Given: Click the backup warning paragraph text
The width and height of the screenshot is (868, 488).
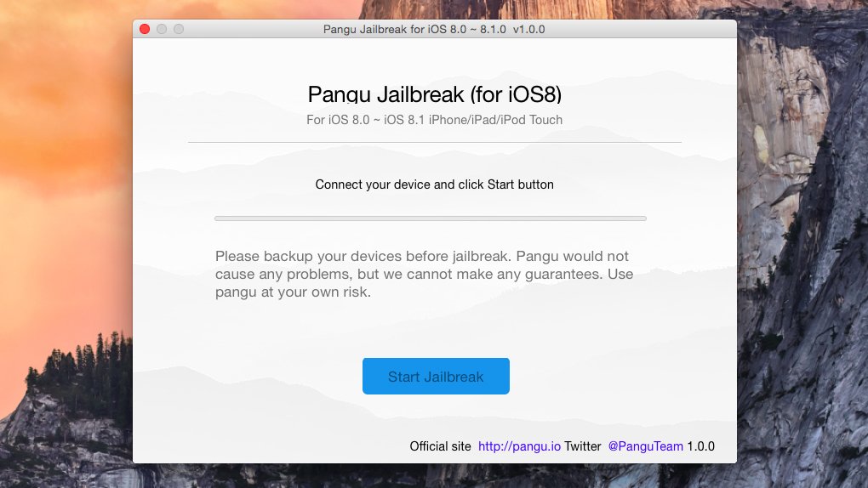Looking at the screenshot, I should (424, 274).
